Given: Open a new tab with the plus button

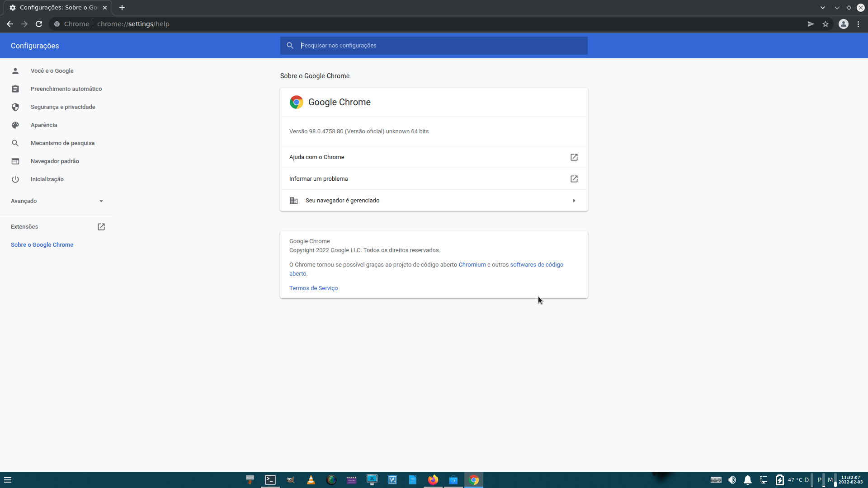Looking at the screenshot, I should click(x=122, y=8).
